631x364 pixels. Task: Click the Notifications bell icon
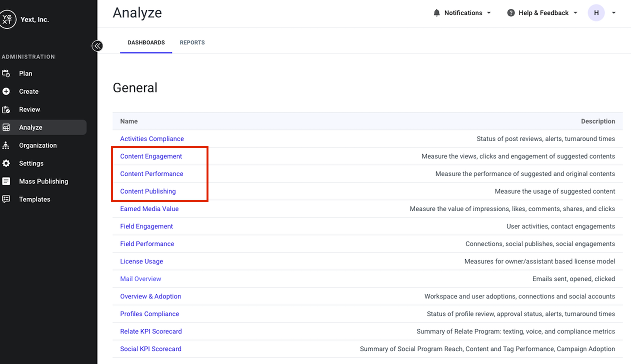[x=437, y=13]
